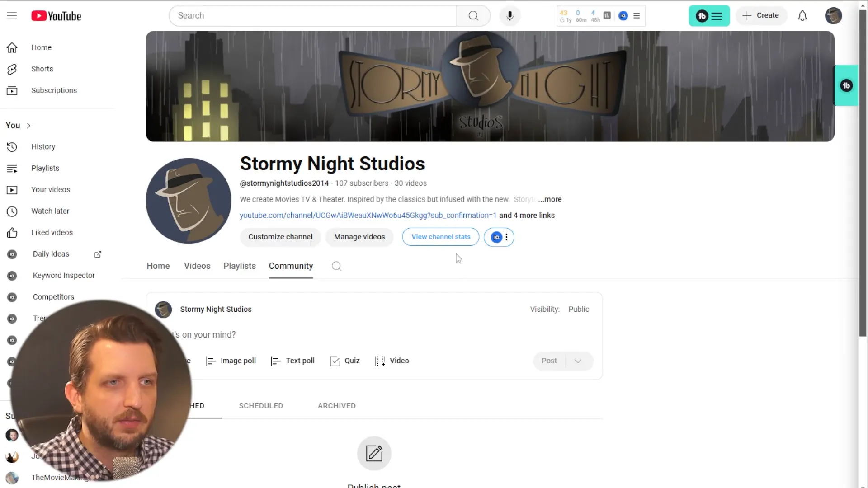The width and height of the screenshot is (868, 488).
Task: Open YouTube notifications bell icon
Action: point(803,15)
